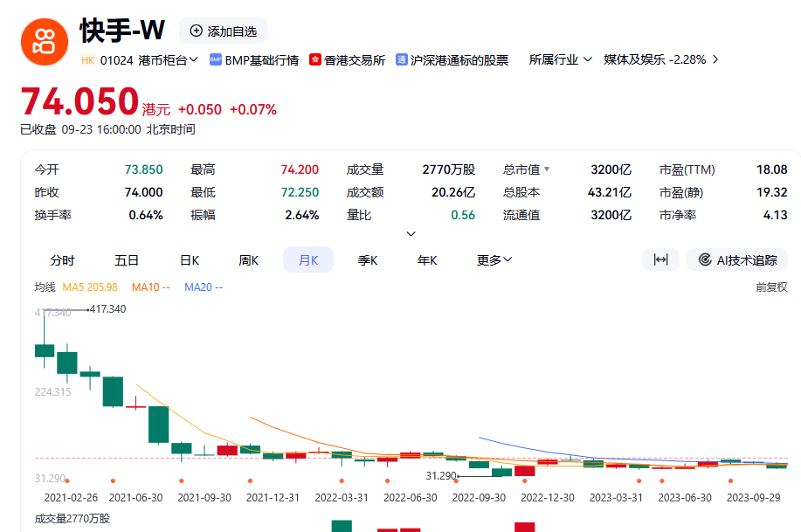Click 沪深港通标的股票 label
The height and width of the screenshot is (532, 801).
[459, 60]
